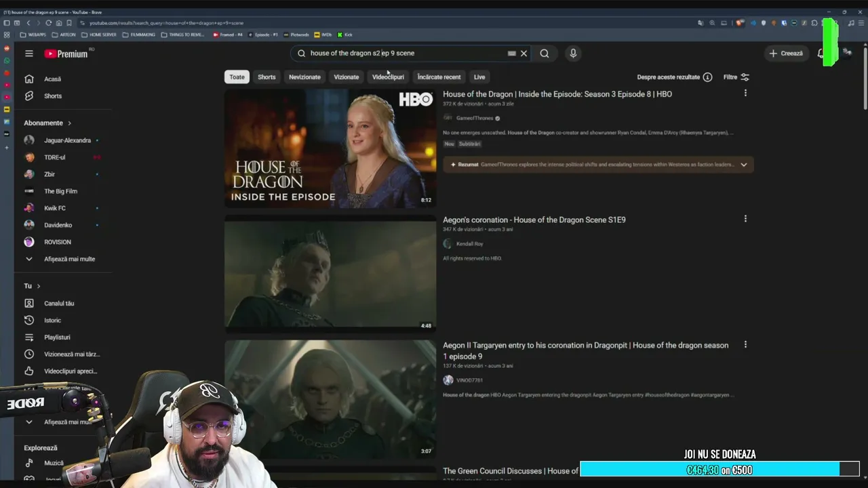Viewport: 868px width, 488px height.
Task: Open the WEBAPPS bookmarks folder
Action: pyautogui.click(x=33, y=35)
